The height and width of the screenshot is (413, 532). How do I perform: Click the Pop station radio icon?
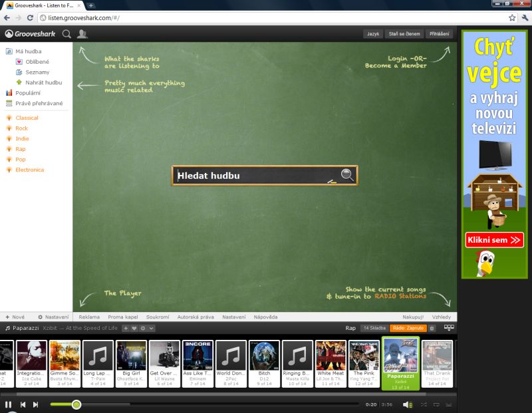(9, 159)
